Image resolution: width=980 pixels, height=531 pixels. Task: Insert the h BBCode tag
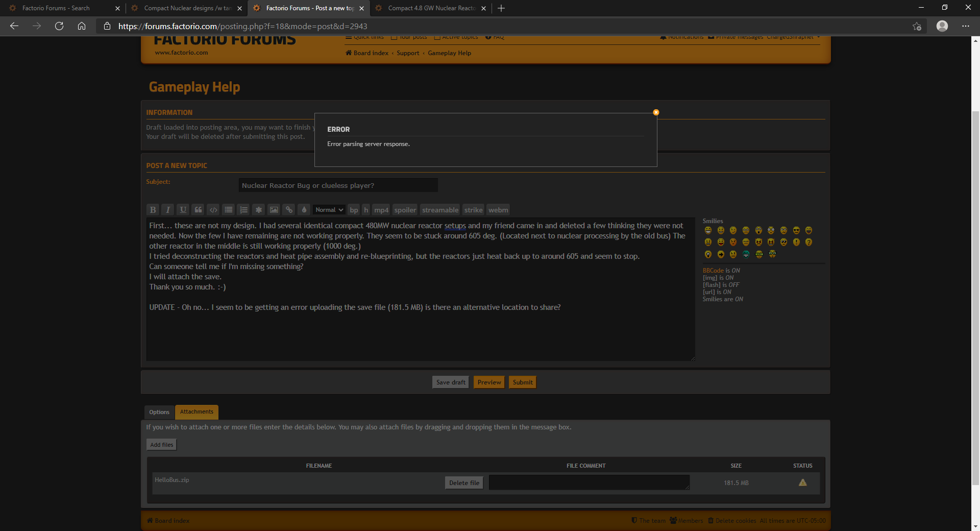(x=366, y=210)
